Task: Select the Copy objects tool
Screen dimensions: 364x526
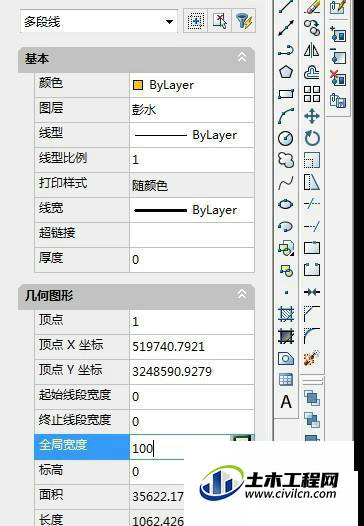Action: (x=312, y=28)
